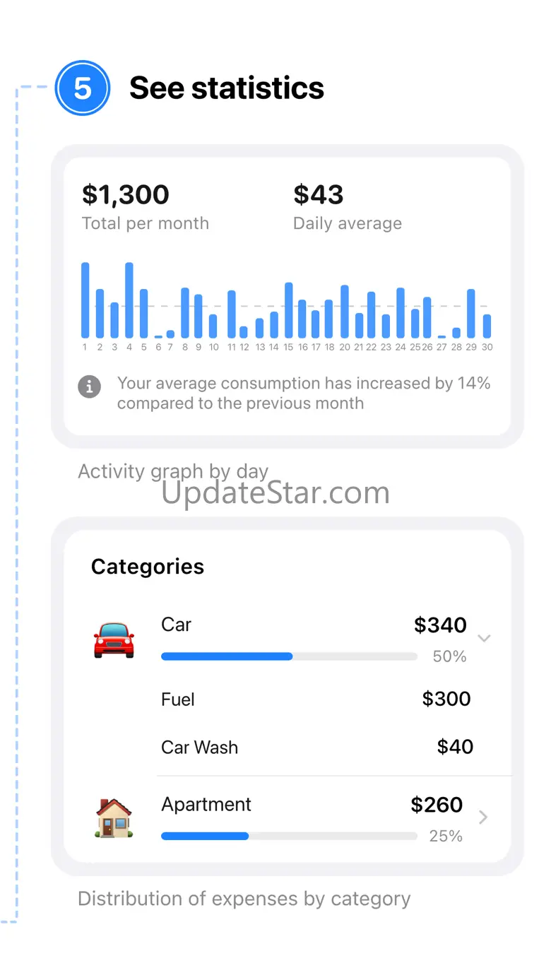Image resolution: width=551 pixels, height=980 pixels.
Task: Click the day 1 bar in chart
Action: pos(85,300)
